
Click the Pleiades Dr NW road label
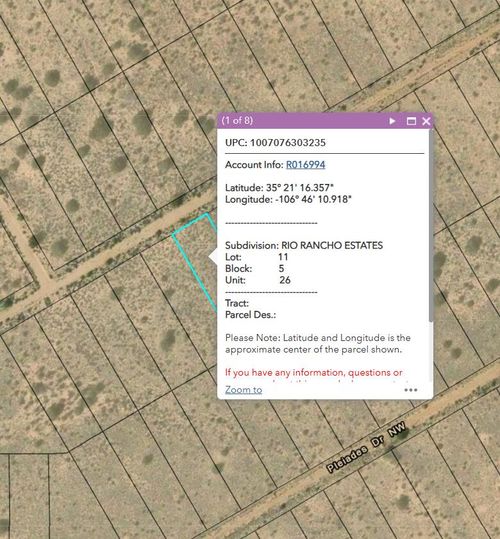pos(367,447)
